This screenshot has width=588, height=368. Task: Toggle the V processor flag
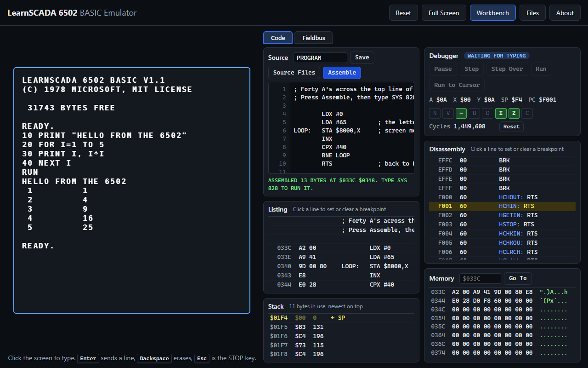tap(448, 113)
